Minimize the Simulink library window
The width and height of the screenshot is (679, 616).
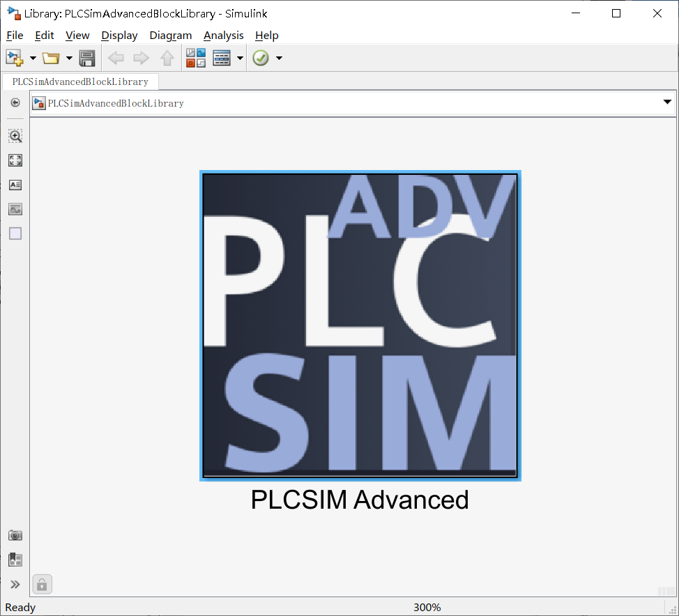coord(576,13)
